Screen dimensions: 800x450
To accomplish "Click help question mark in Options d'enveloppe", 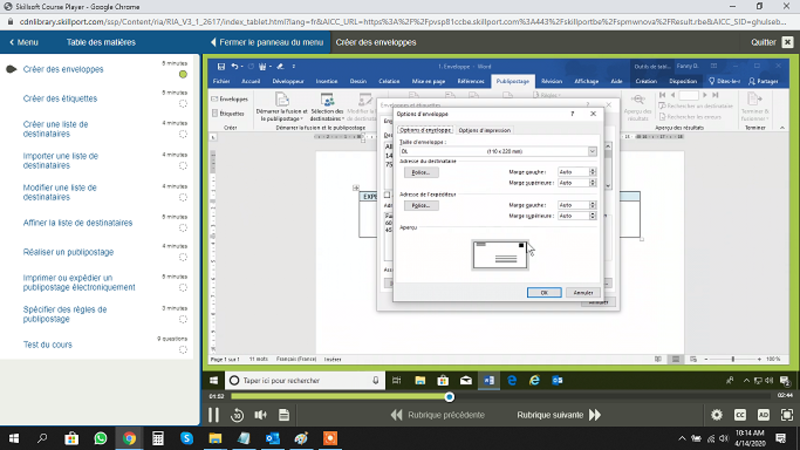I will (572, 114).
